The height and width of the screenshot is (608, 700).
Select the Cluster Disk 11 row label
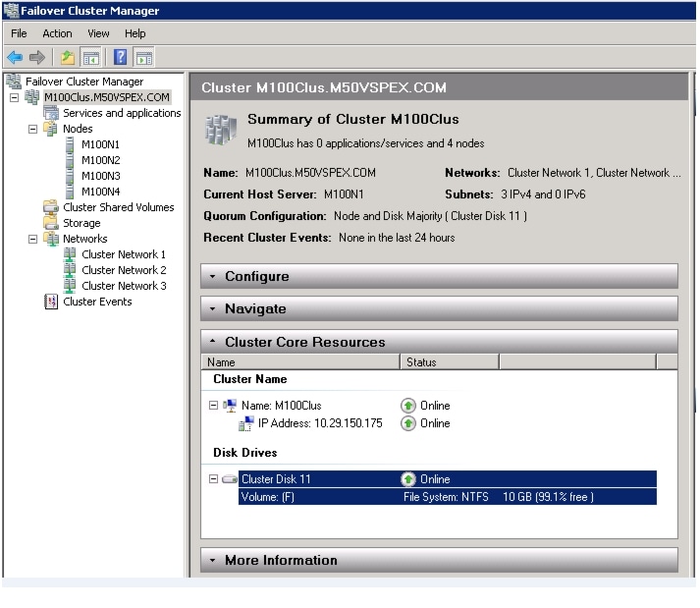[x=276, y=479]
